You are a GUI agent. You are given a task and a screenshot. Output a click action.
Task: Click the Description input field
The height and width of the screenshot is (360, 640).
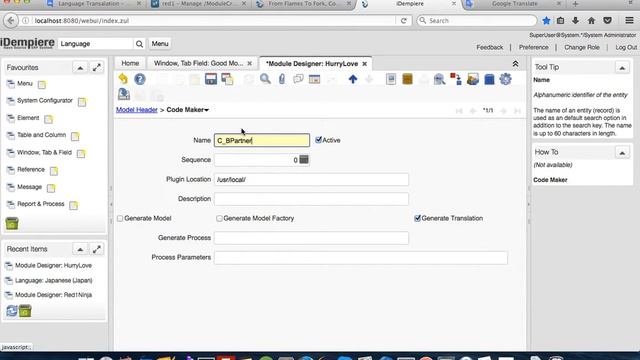pos(311,199)
